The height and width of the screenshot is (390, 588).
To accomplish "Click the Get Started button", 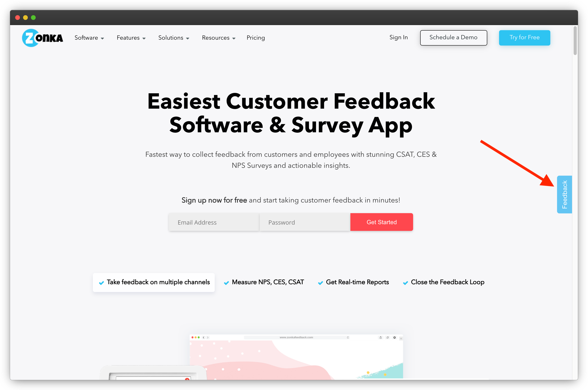I will (x=381, y=222).
